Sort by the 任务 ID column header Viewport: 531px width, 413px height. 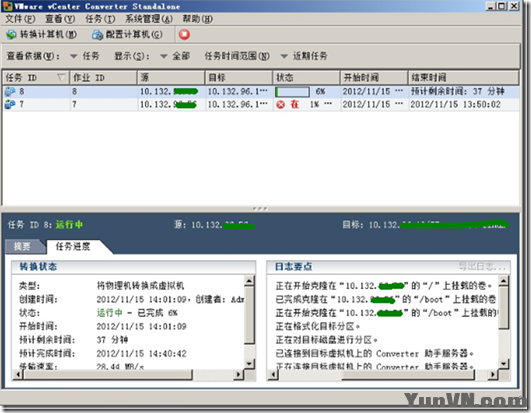pos(36,78)
